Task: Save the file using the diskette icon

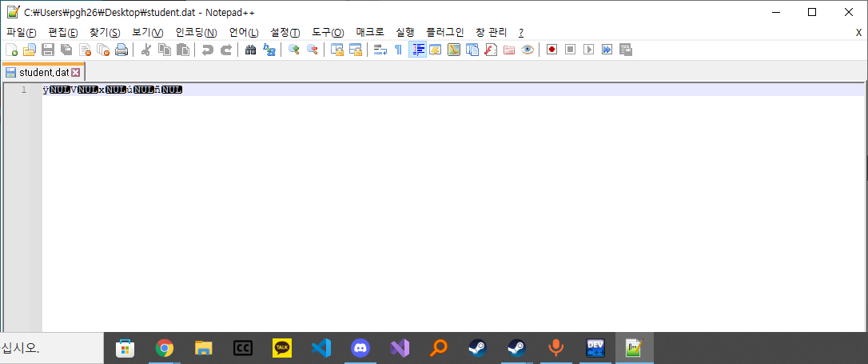Action: click(48, 50)
